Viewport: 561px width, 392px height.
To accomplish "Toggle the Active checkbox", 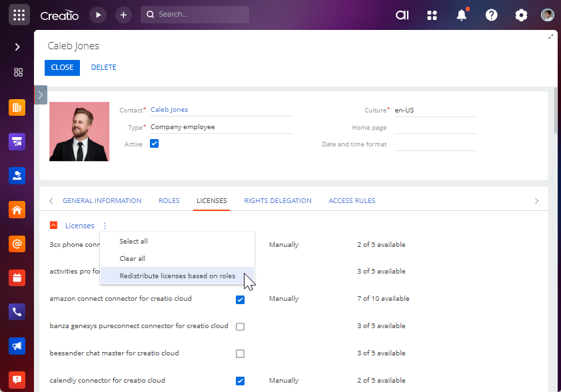I will pyautogui.click(x=155, y=144).
